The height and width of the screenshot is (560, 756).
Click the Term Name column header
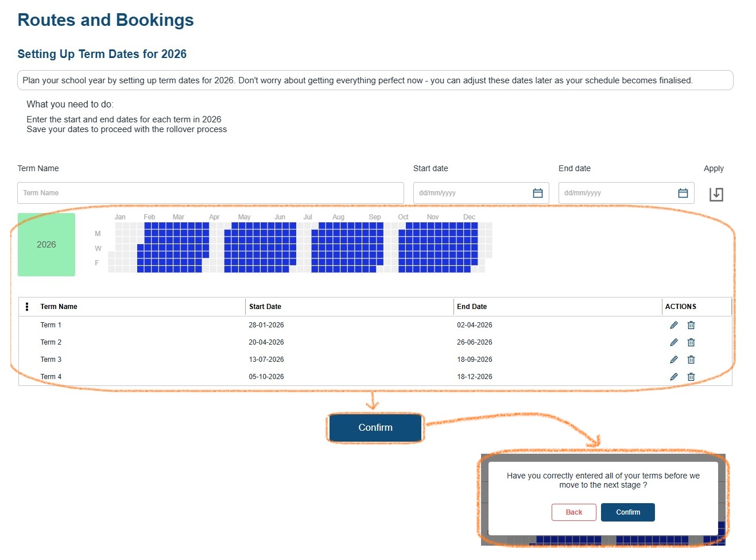59,307
